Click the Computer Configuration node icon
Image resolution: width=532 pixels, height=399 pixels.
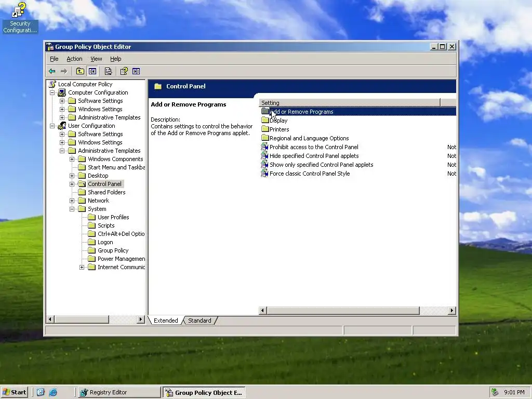coord(62,92)
